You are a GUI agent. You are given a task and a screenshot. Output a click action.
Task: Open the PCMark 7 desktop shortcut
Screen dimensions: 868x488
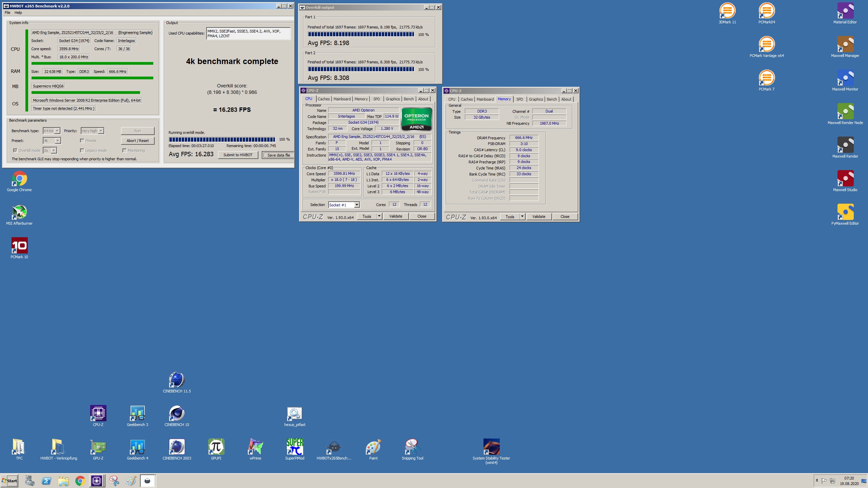(767, 81)
